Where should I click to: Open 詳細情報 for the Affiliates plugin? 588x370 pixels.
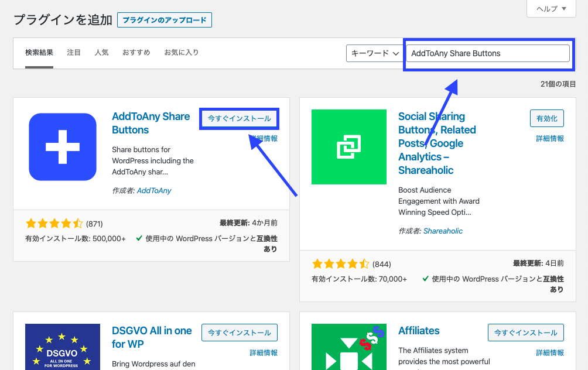tap(550, 352)
